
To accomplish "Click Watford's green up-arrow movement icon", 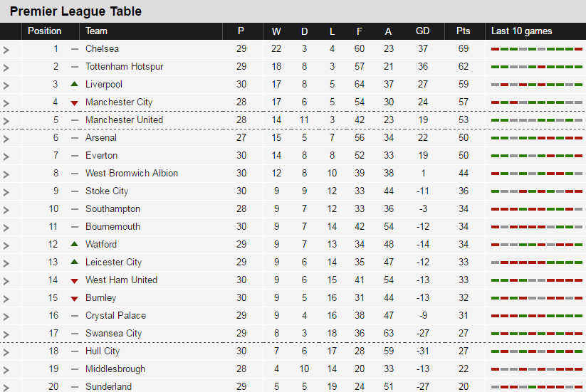I will click(x=74, y=244).
